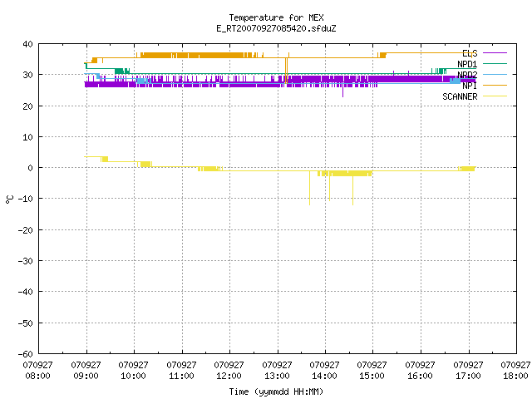This screenshot has width=532, height=399.
Task: Click the x-axis tick label 17:00
Action: pyautogui.click(x=469, y=376)
